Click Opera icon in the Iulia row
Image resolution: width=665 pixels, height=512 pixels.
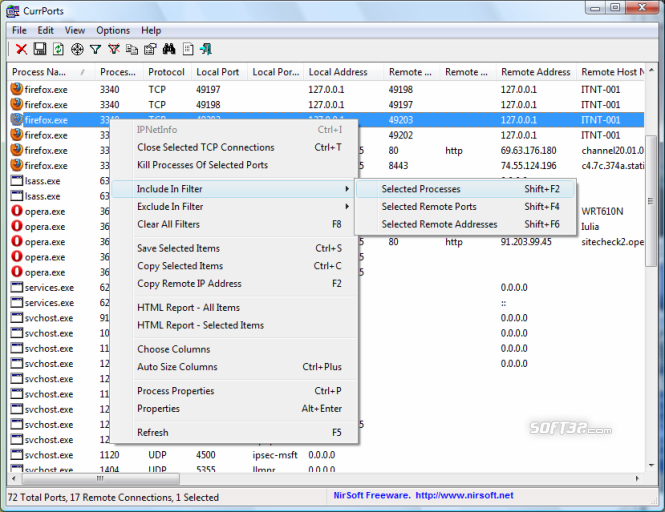click(17, 226)
